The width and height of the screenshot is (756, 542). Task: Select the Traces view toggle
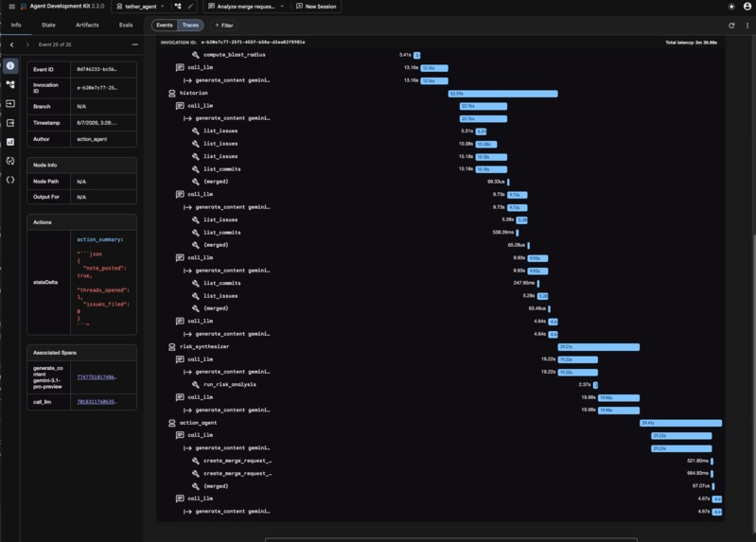point(190,26)
